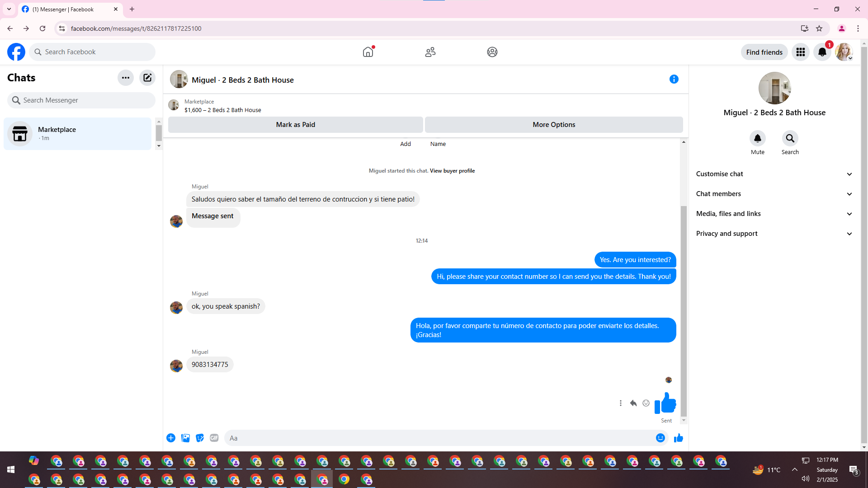Viewport: 868px width, 488px height.
Task: Open notifications bell
Action: tap(822, 52)
